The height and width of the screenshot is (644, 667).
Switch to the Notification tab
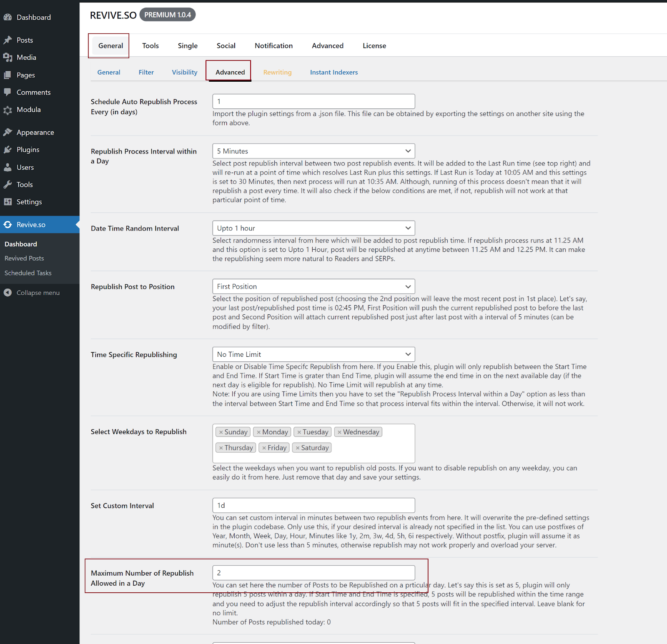click(x=273, y=46)
